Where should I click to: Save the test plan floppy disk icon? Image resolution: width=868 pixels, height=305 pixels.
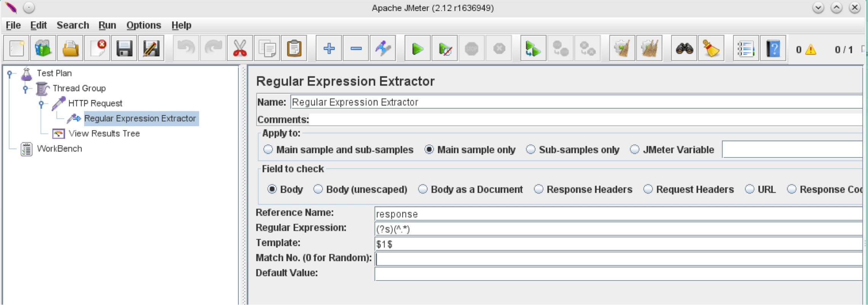[x=124, y=49]
